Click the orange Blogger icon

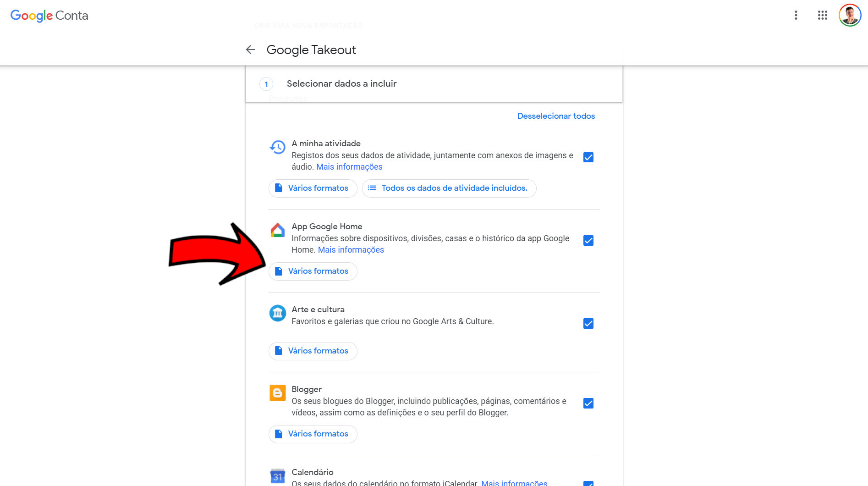pos(278,393)
